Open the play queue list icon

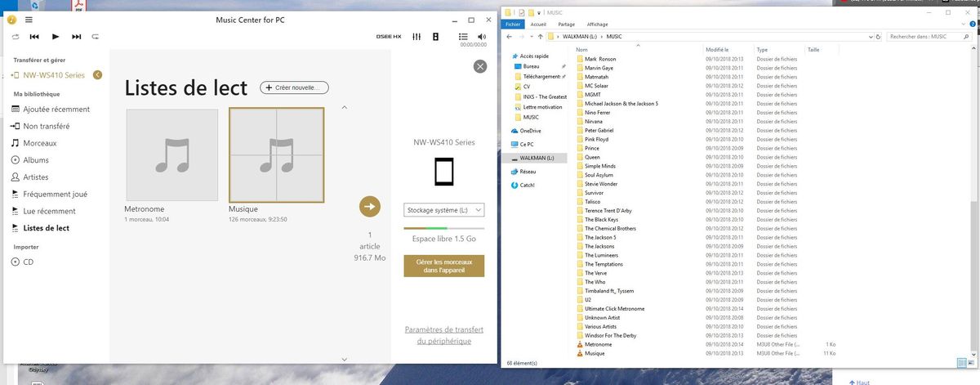click(463, 37)
